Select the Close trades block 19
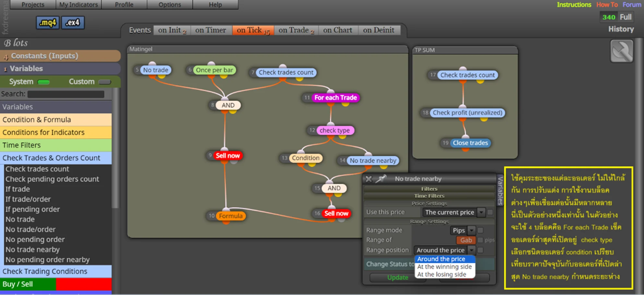This screenshot has width=644, height=295. point(470,143)
